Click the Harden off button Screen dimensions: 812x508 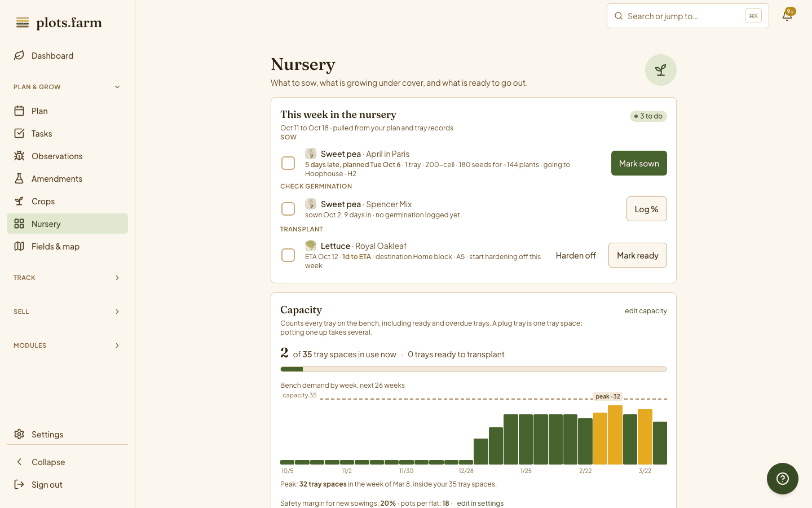[576, 255]
